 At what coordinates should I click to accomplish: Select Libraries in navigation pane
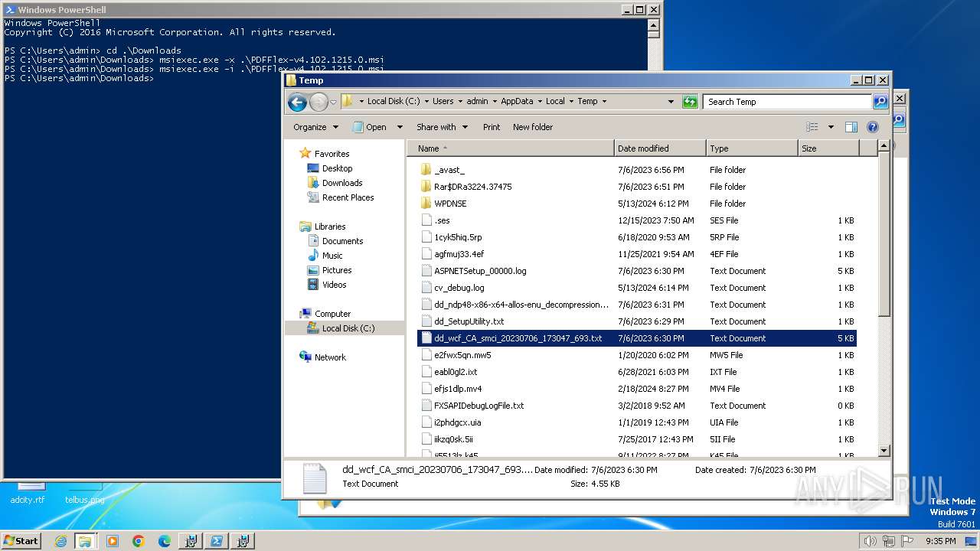point(330,227)
